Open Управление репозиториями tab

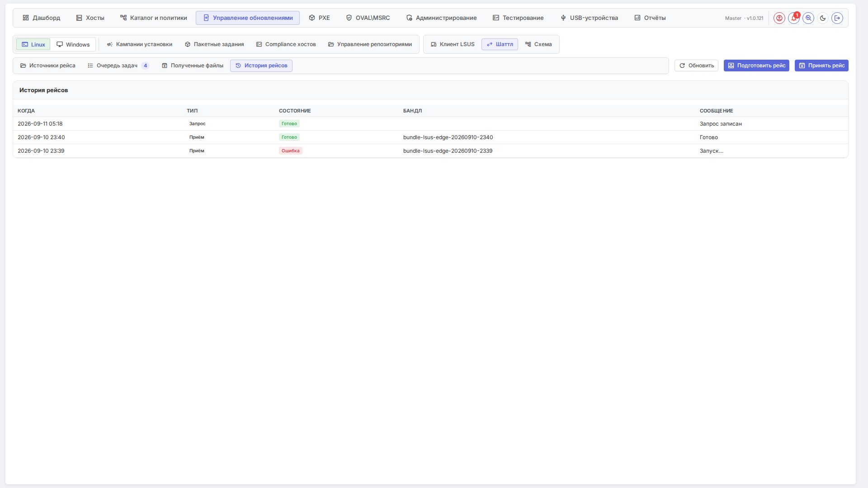tap(370, 44)
